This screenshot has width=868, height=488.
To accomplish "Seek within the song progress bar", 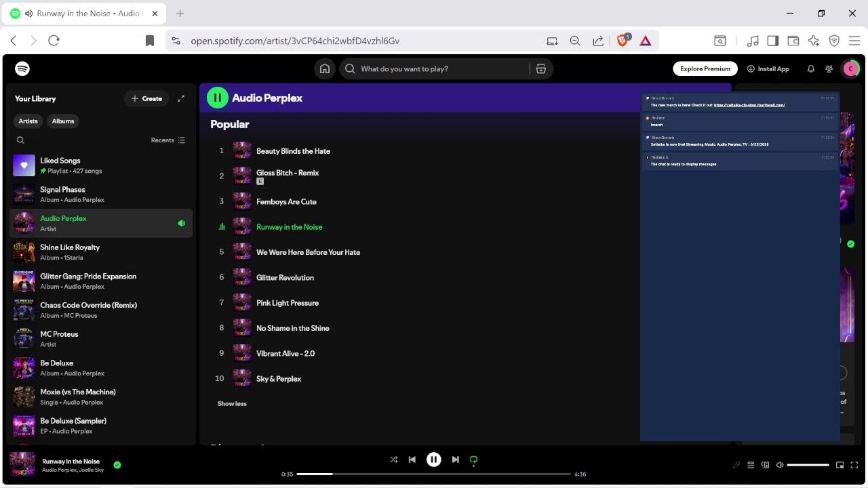I will [x=434, y=474].
